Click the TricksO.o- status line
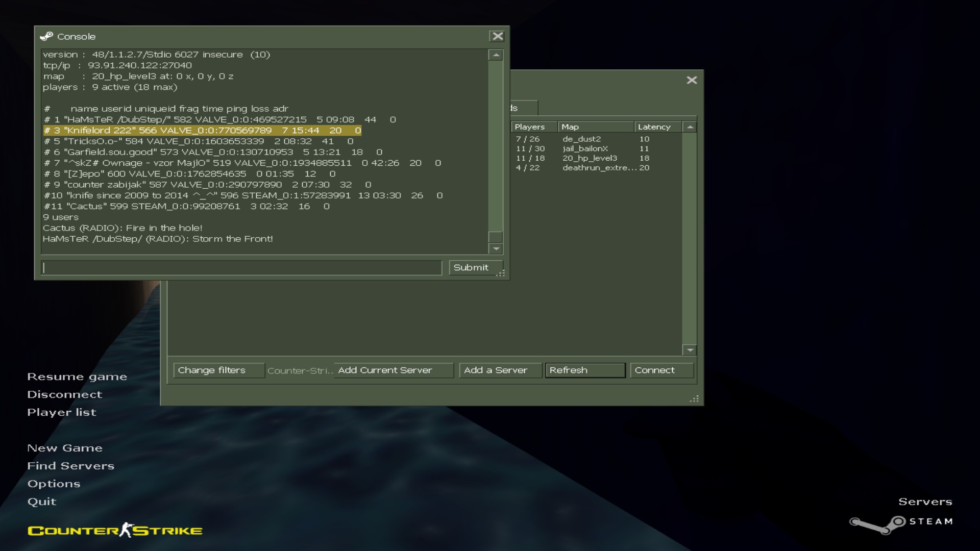The width and height of the screenshot is (980, 551). [x=199, y=141]
